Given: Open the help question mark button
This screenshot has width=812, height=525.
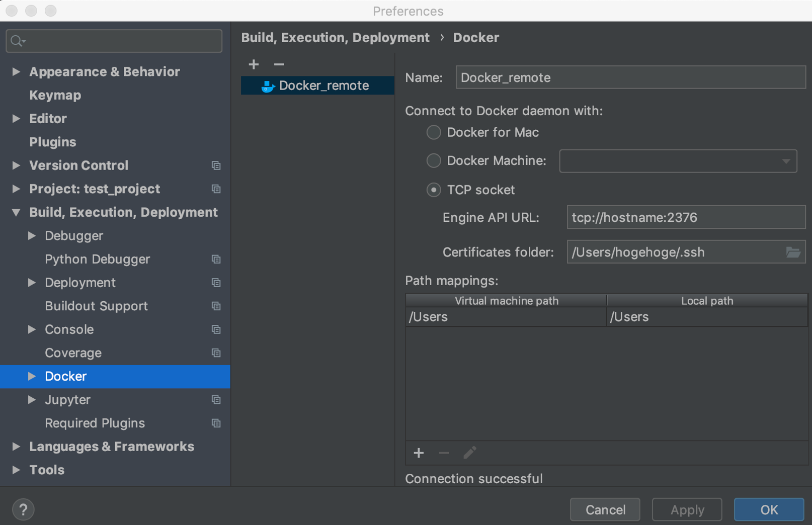Looking at the screenshot, I should coord(23,509).
